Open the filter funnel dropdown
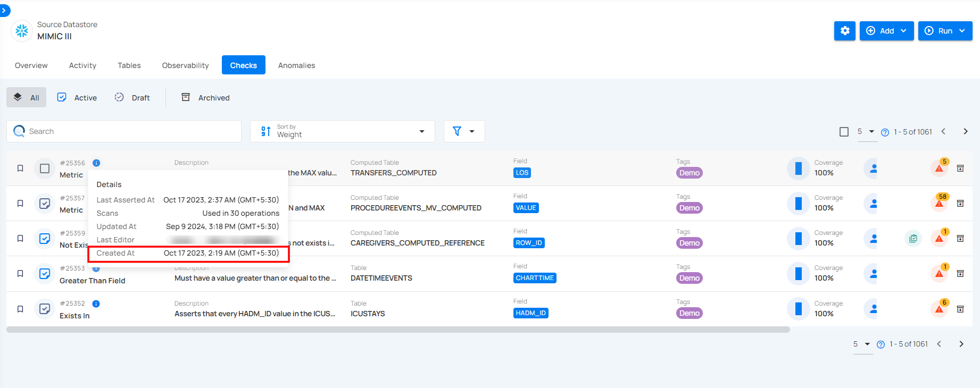This screenshot has height=388, width=980. (464, 131)
